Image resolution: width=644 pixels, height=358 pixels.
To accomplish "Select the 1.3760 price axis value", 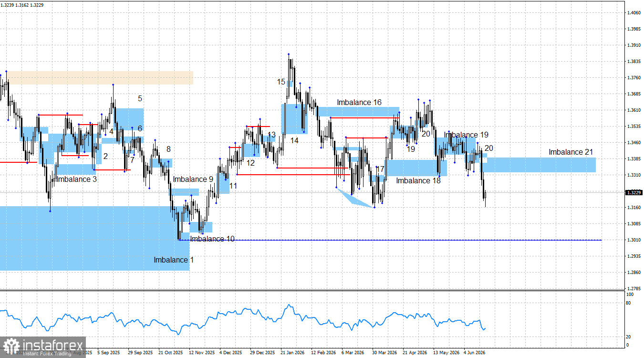I will pyautogui.click(x=634, y=78).
